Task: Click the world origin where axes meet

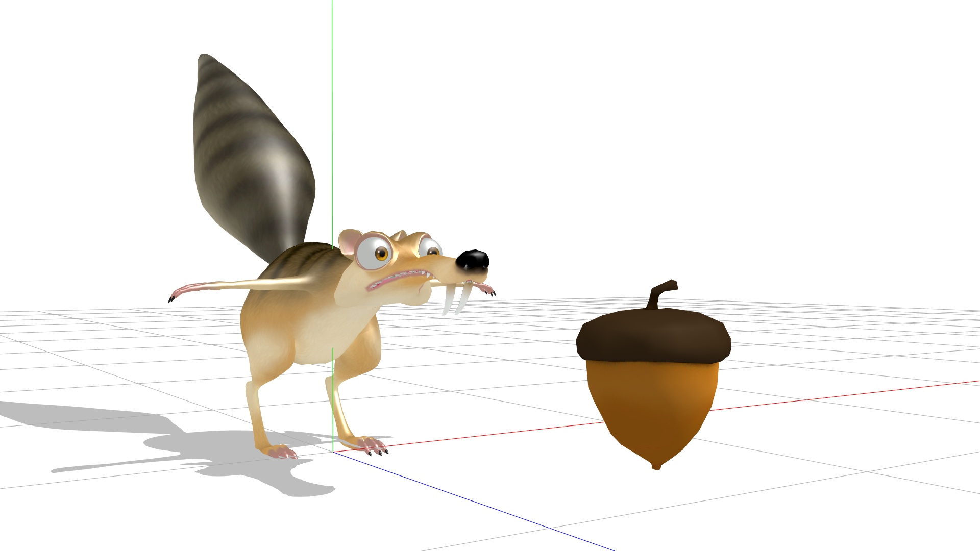Action: point(333,452)
